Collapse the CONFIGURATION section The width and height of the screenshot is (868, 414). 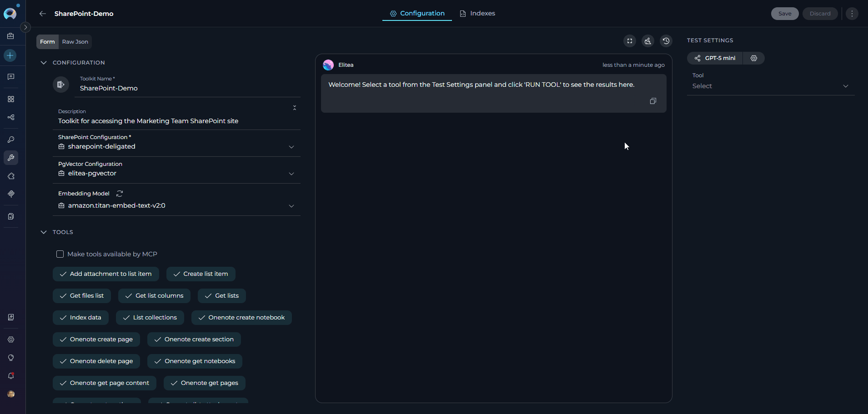click(x=44, y=63)
